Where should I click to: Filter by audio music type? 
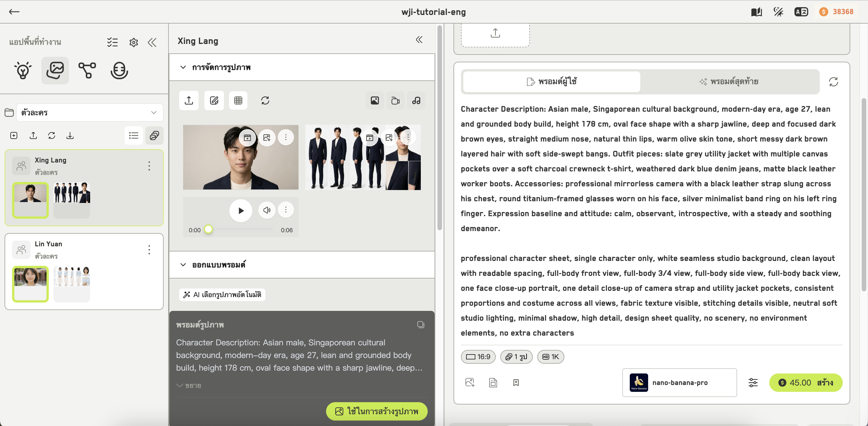point(416,100)
